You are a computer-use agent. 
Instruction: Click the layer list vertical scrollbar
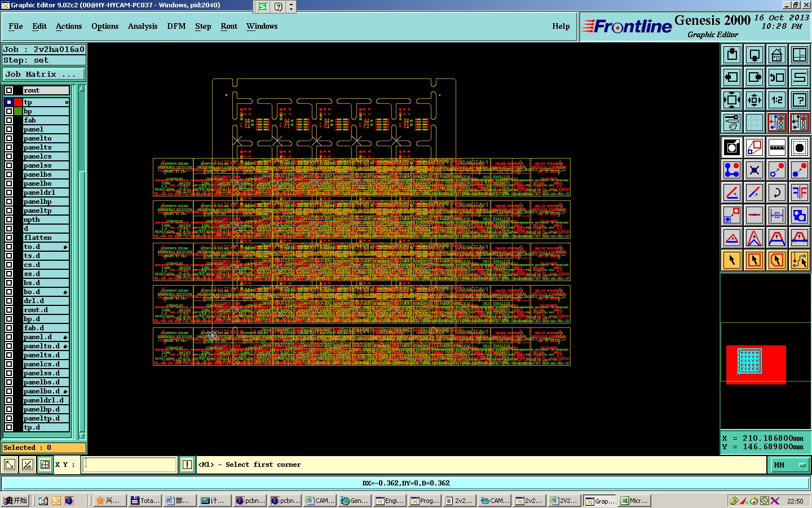(82, 262)
